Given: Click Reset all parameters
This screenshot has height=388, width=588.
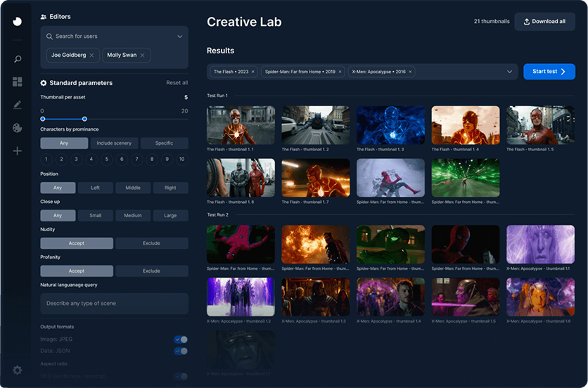Looking at the screenshot, I should pos(177,83).
